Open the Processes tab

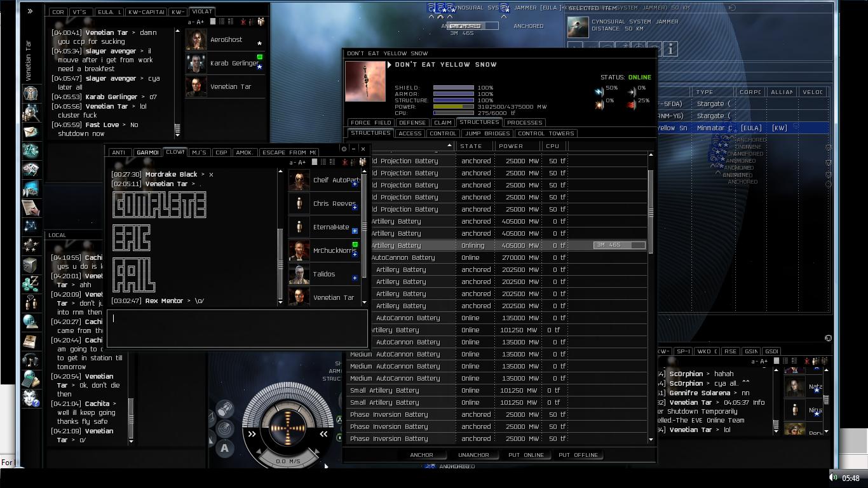tap(525, 123)
